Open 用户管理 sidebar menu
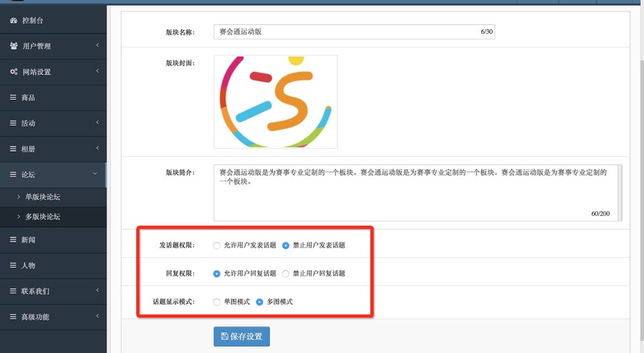644x353 pixels. tap(53, 46)
